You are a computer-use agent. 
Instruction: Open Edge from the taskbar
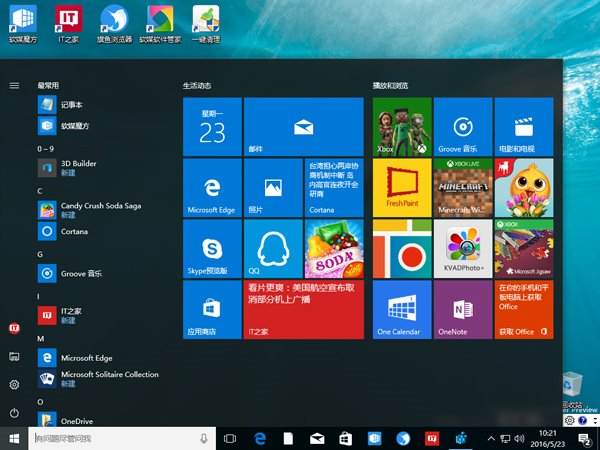pyautogui.click(x=259, y=439)
